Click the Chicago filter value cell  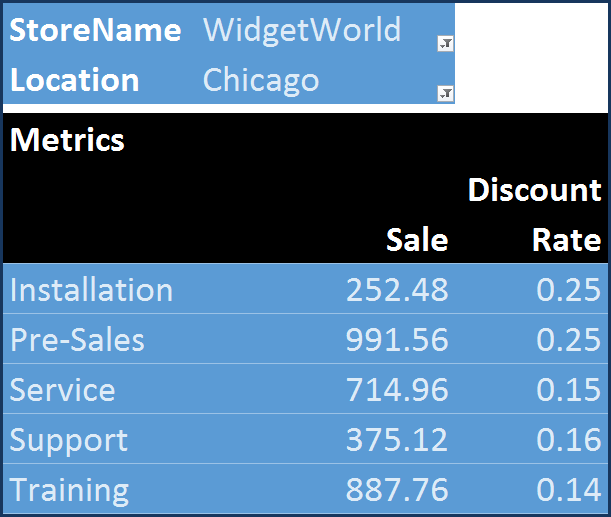click(x=261, y=80)
